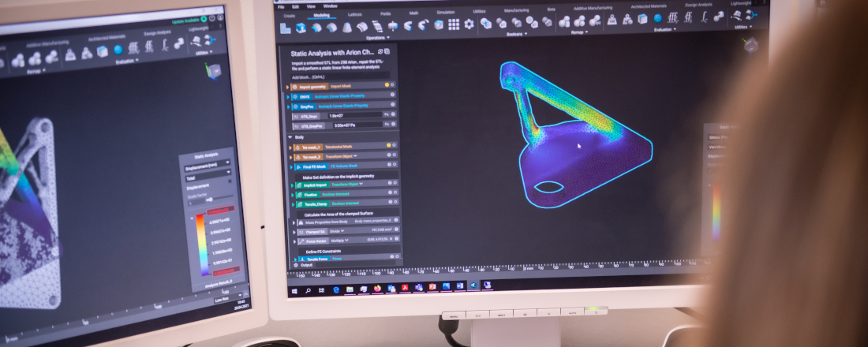
Task: Open the File menu
Action: point(282,6)
